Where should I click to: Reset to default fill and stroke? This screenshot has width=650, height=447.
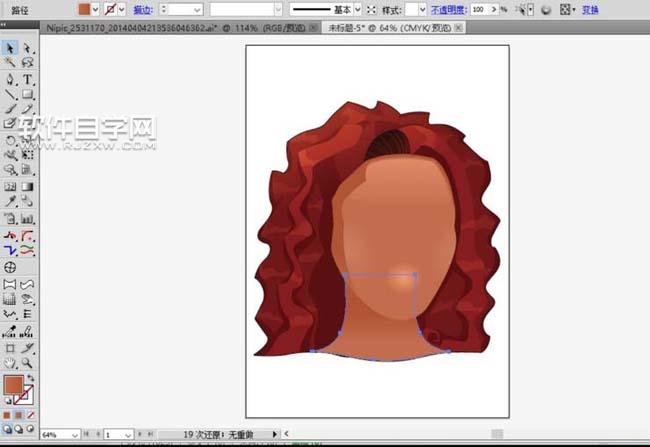[8, 400]
